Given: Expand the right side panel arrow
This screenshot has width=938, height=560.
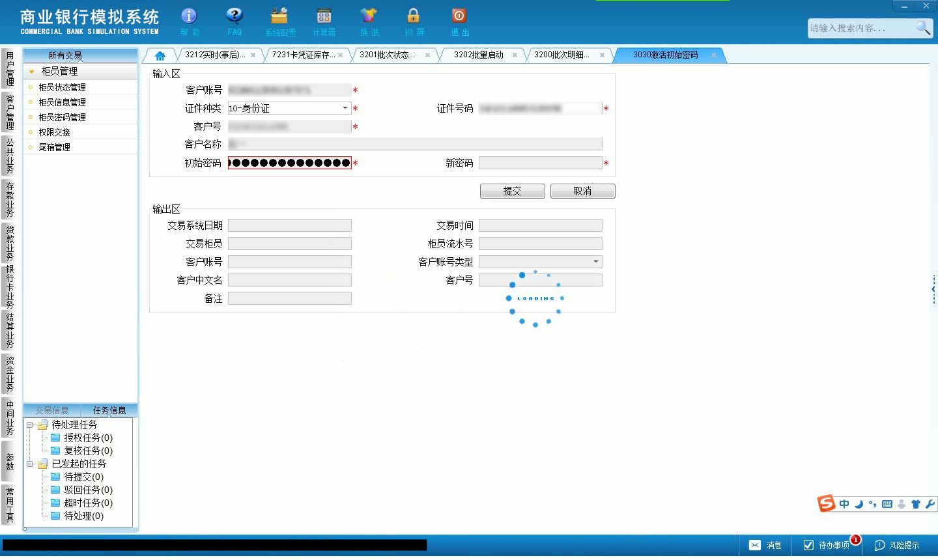Looking at the screenshot, I should pyautogui.click(x=933, y=288).
